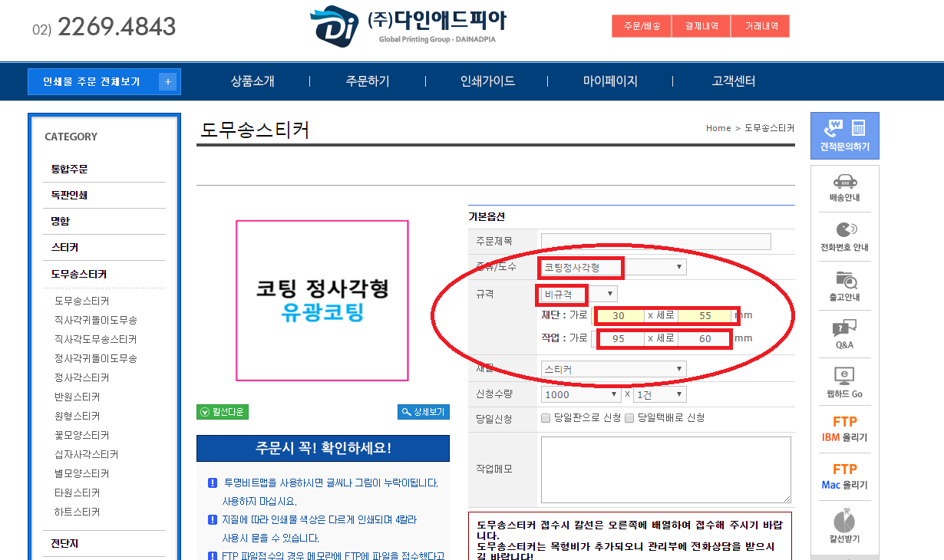
Task: Open 인쇄가이드 in the navigation bar
Action: click(487, 81)
